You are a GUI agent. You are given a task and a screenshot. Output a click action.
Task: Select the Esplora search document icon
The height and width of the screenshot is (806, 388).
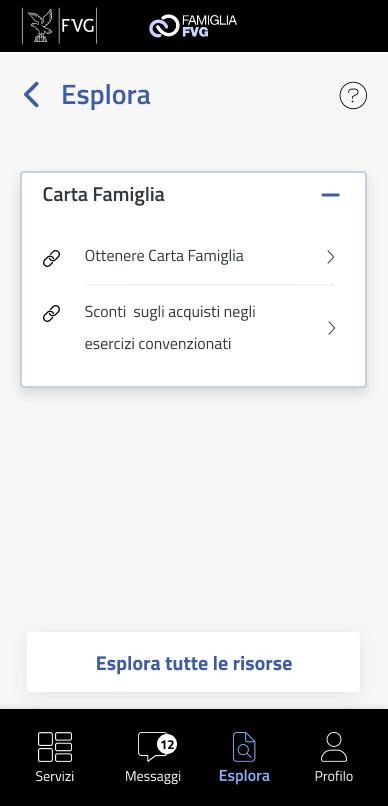click(x=244, y=747)
